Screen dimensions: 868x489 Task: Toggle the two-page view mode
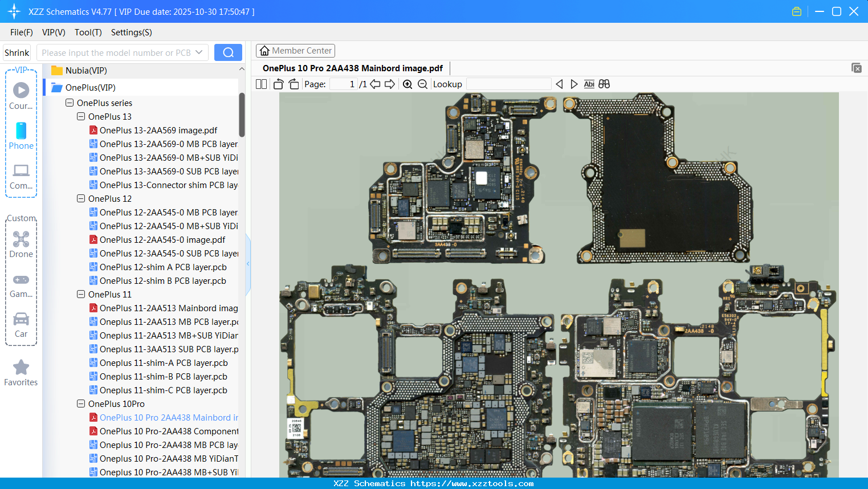click(261, 84)
